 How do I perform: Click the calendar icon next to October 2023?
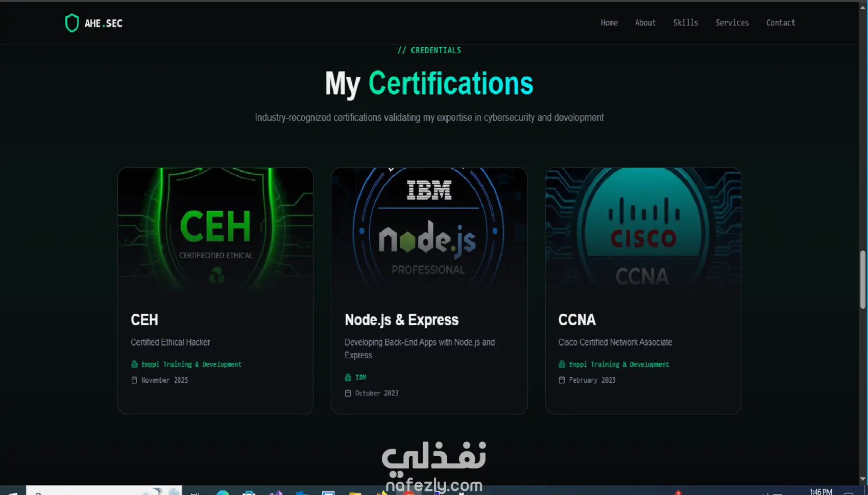(x=348, y=393)
